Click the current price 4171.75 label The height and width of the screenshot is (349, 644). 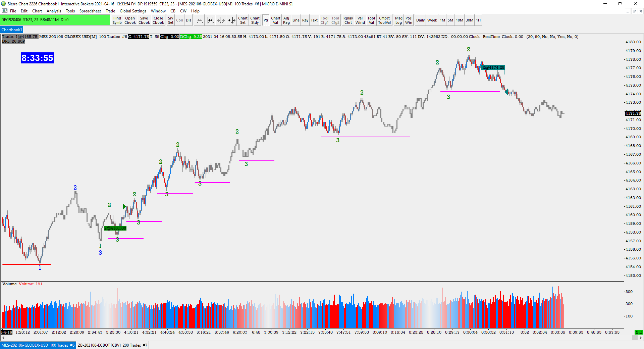633,113
